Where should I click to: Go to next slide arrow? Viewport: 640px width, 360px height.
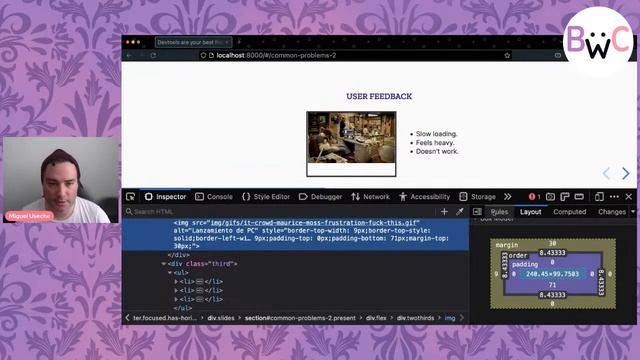point(625,173)
